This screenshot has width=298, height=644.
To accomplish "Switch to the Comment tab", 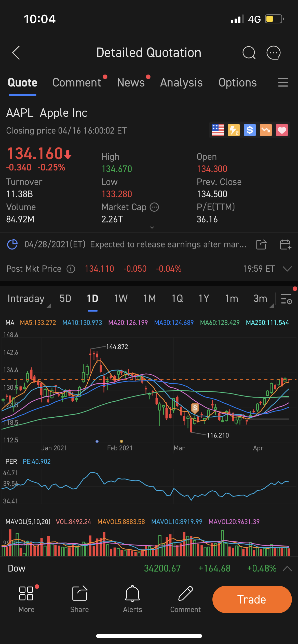I will coord(77,82).
